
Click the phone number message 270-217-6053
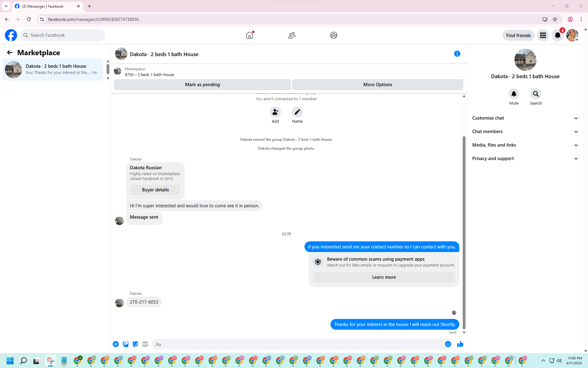(x=144, y=302)
